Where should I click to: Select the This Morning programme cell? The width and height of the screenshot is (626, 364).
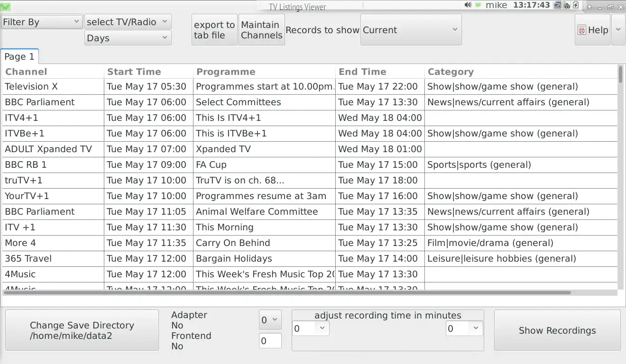tap(265, 227)
